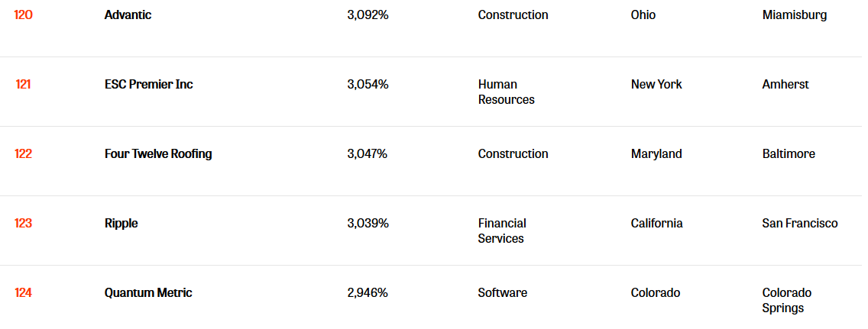Open the Advantic company link
The image size is (868, 329).
point(128,15)
